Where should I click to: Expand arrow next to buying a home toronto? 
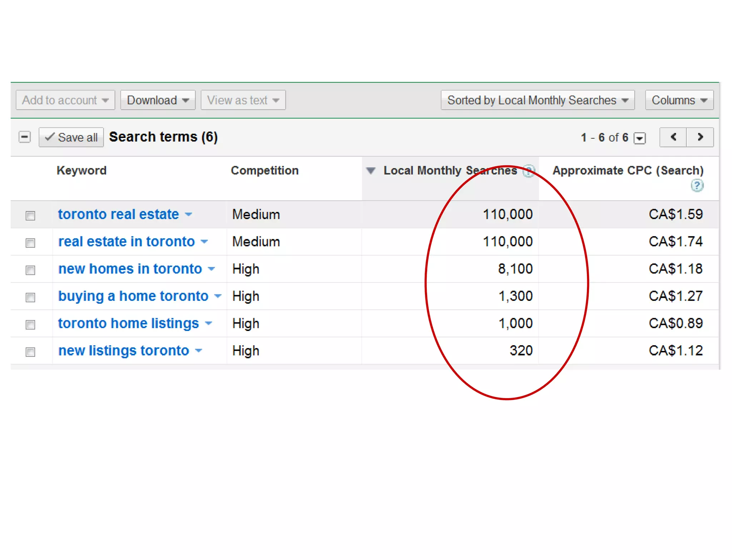coord(218,296)
